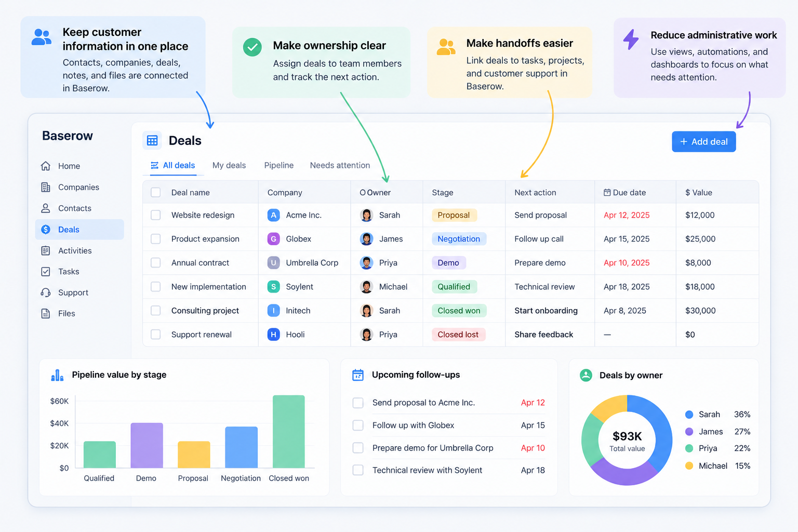Click the Pipeline value bar chart icon

(x=57, y=375)
